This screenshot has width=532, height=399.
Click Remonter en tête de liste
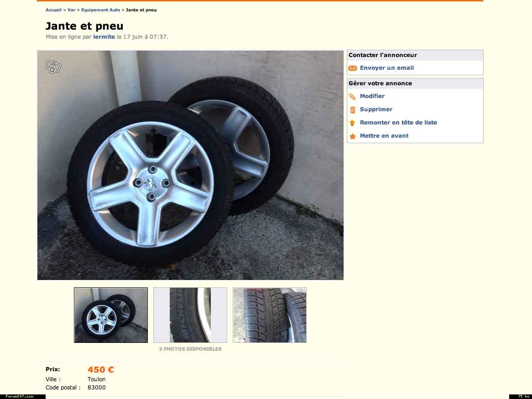click(x=398, y=123)
